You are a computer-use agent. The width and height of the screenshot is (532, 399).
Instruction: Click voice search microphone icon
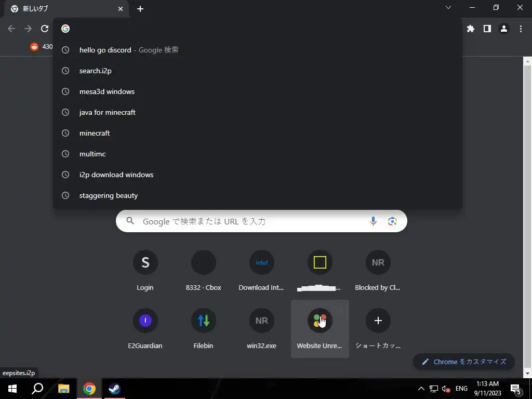373,221
